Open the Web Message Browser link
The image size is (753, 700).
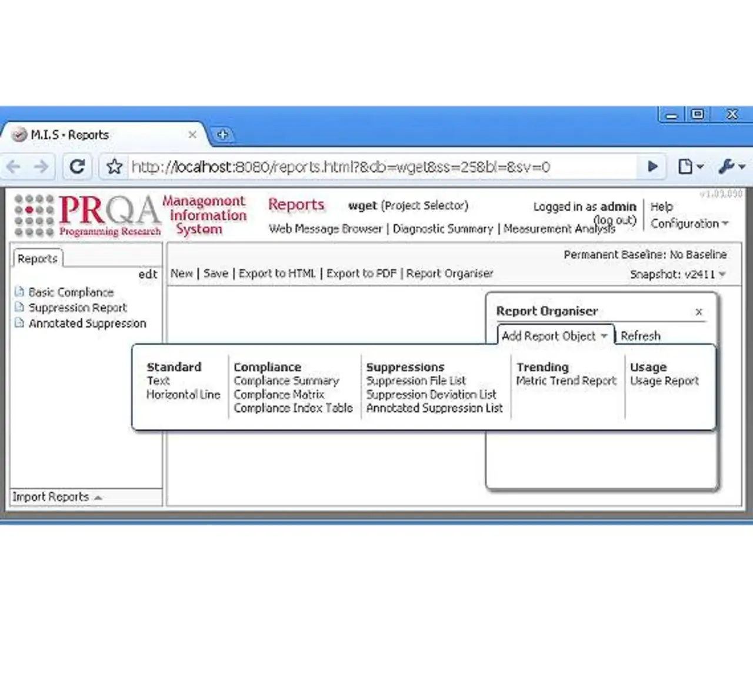click(x=325, y=229)
